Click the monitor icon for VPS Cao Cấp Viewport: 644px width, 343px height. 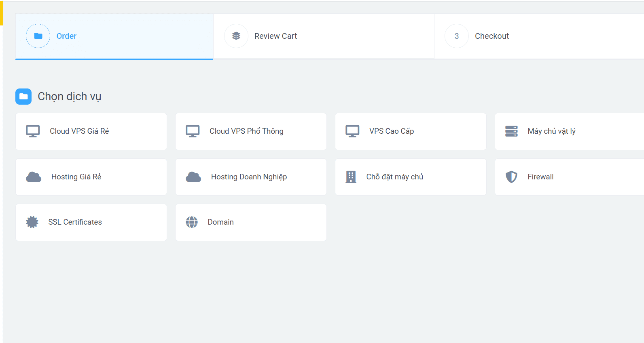(352, 131)
